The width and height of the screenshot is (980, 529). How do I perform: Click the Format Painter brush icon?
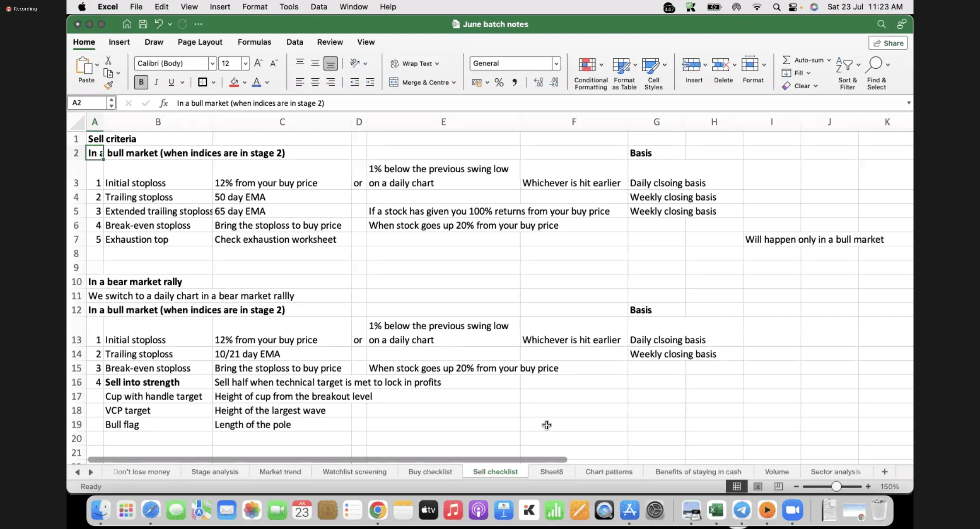pos(108,85)
